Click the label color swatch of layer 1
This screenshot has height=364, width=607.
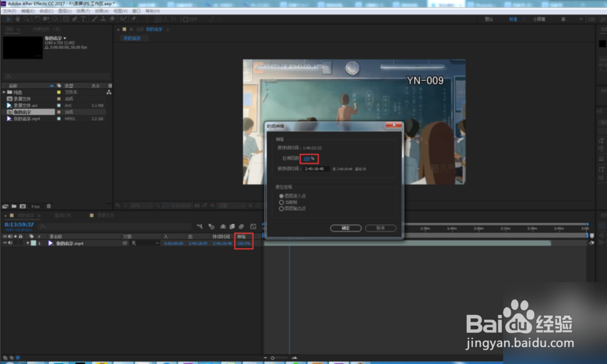(33, 243)
